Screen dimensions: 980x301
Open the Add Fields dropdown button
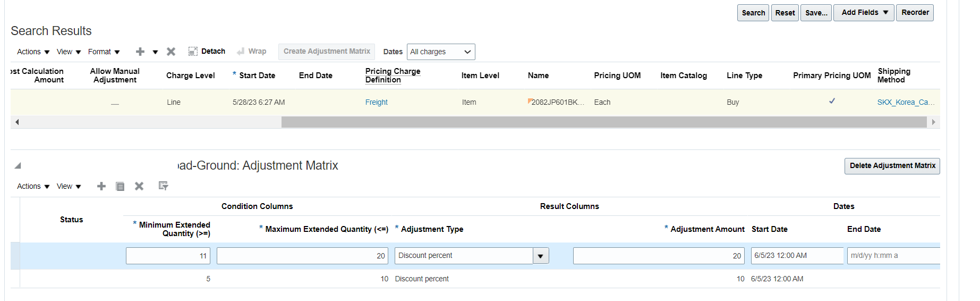pyautogui.click(x=864, y=13)
